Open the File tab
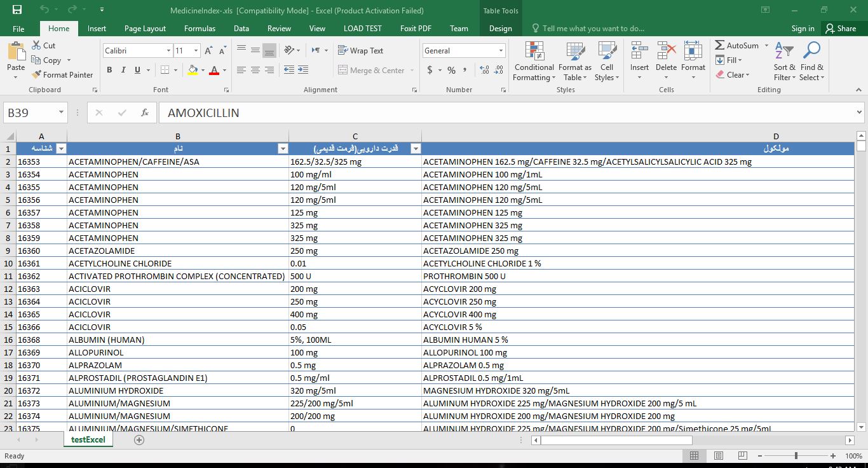 pyautogui.click(x=18, y=29)
